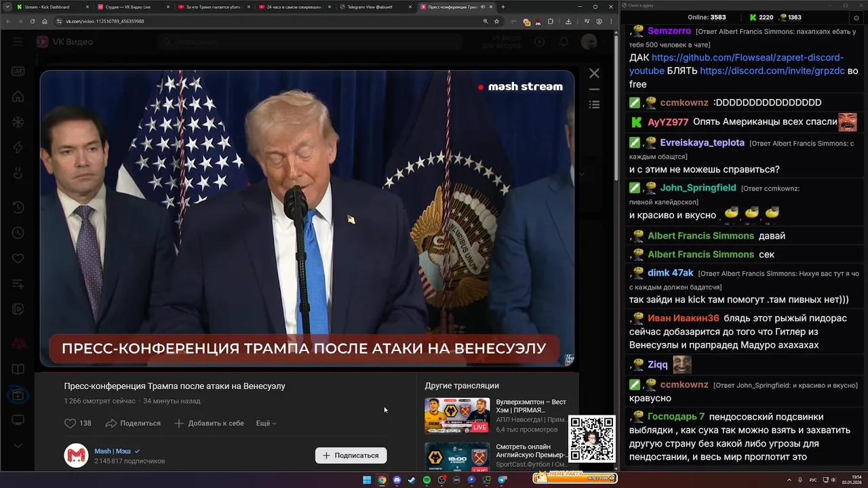Open the Flowseal zapret-discord-youtube GitHub link
868x488 pixels.
(x=736, y=64)
